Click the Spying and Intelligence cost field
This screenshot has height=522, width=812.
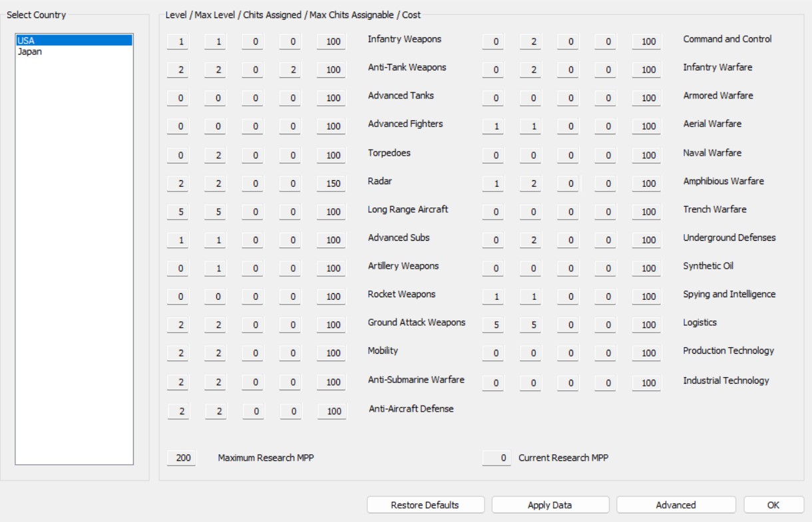tap(648, 297)
